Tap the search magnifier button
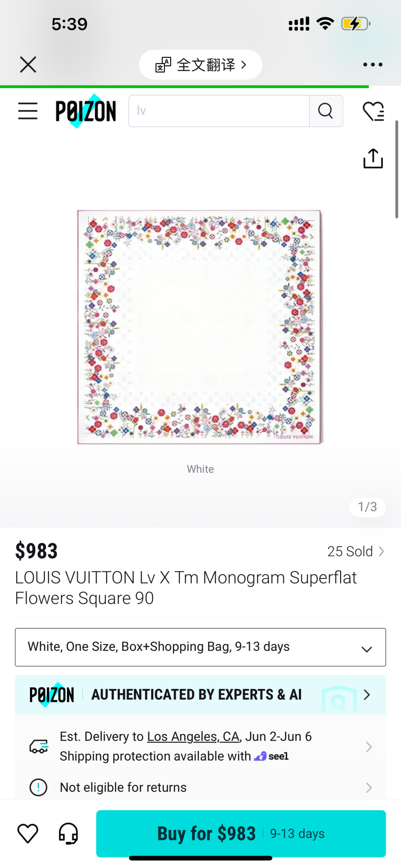Screen dimensions: 401x868 click(326, 111)
